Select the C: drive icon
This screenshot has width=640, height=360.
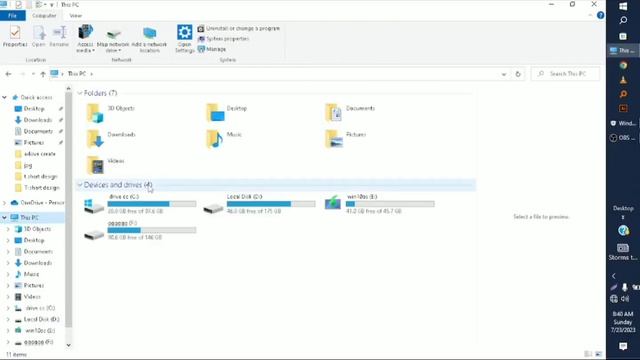click(x=94, y=206)
